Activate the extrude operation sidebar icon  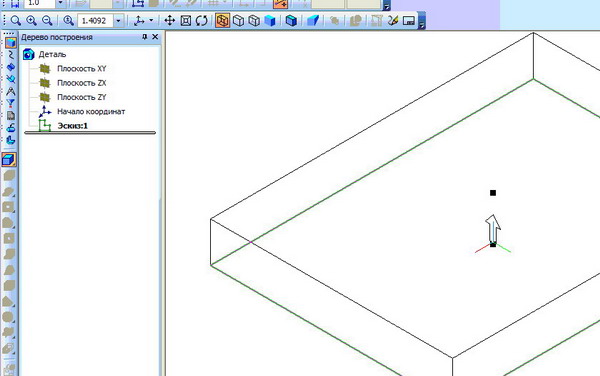click(x=9, y=160)
